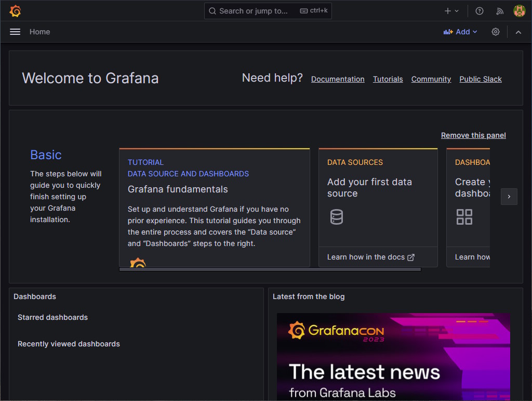
Task: Visit the Public Slack link
Action: (480, 79)
